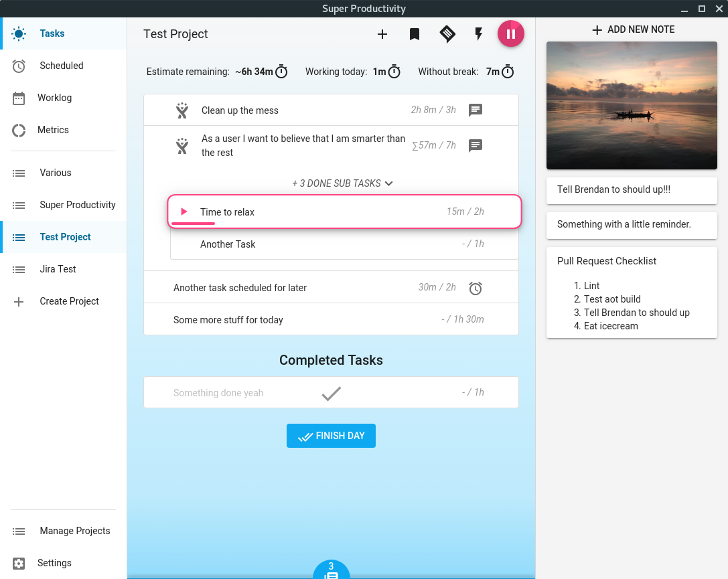Click the working today stopwatch icon
This screenshot has width=728, height=579.
pos(394,72)
